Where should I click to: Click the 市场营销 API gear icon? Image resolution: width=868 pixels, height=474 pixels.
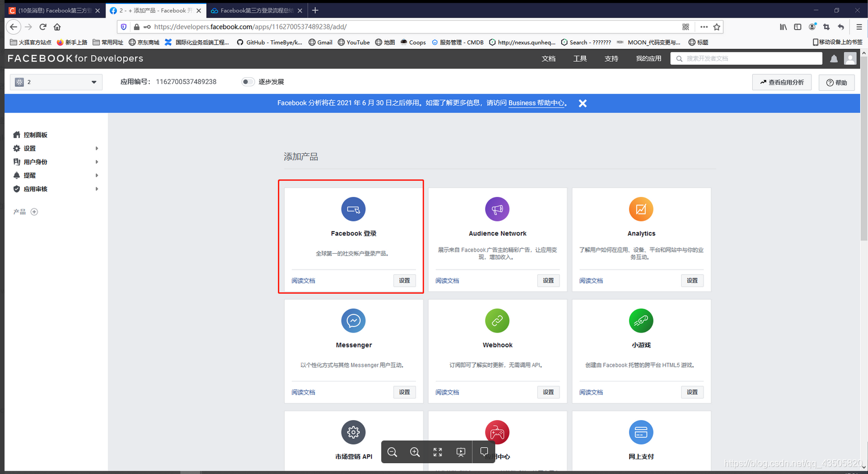coord(353,433)
